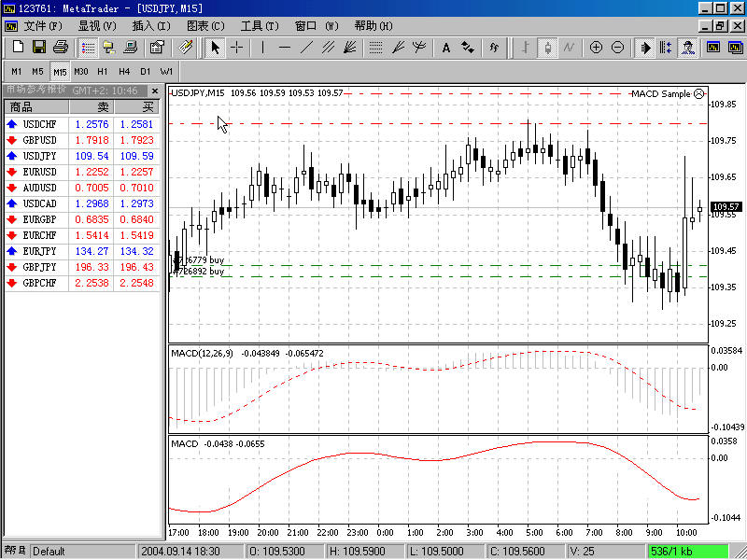Image resolution: width=747 pixels, height=560 pixels.
Task: Switch to M5 timeframe
Action: click(x=37, y=72)
